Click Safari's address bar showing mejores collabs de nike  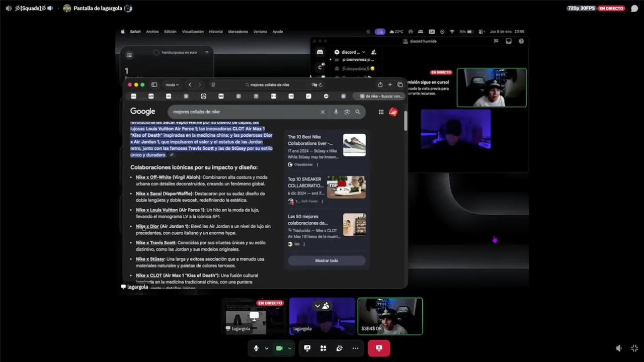tap(270, 84)
